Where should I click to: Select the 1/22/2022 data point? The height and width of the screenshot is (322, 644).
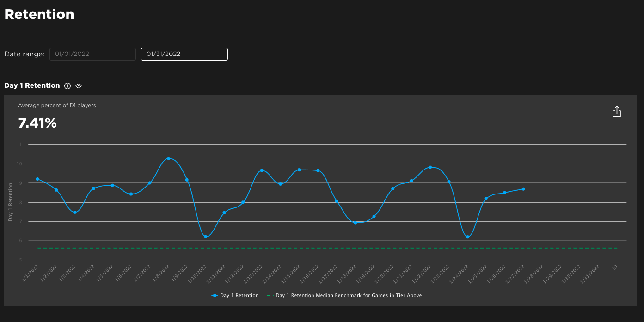[x=430, y=167]
